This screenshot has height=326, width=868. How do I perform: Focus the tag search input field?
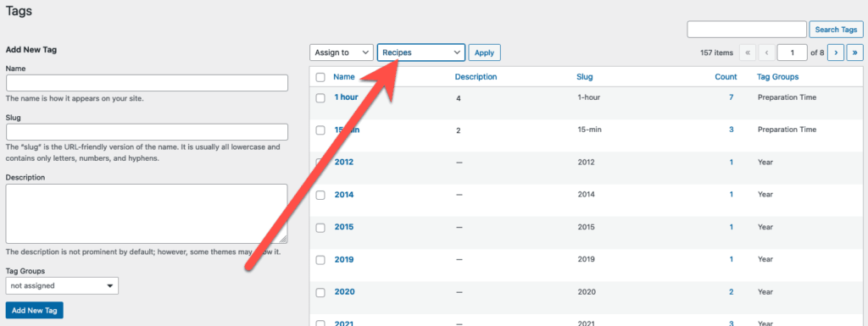[x=747, y=30]
